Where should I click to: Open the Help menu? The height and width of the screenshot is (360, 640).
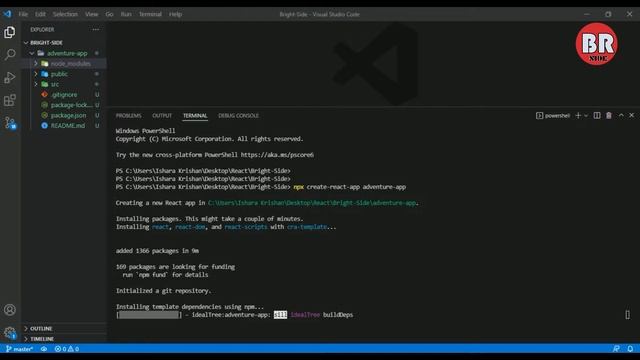point(176,14)
